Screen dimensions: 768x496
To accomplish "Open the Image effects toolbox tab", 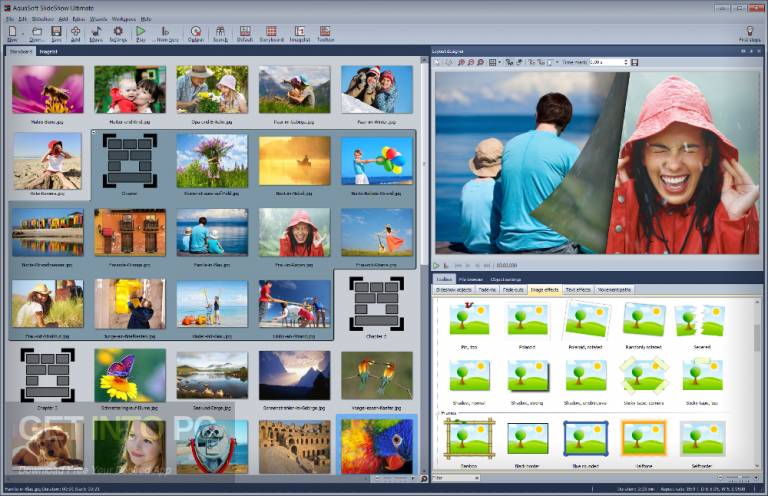I will click(x=545, y=290).
